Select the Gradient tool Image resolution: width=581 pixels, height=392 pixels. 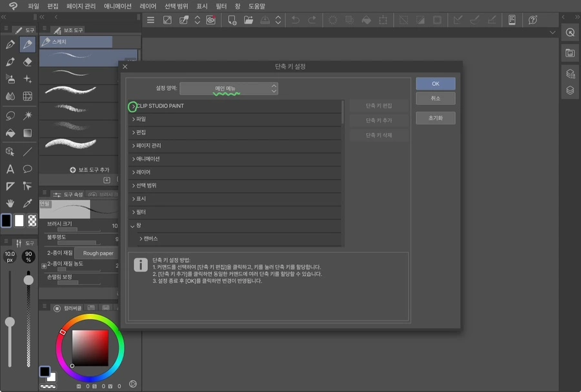click(x=27, y=133)
